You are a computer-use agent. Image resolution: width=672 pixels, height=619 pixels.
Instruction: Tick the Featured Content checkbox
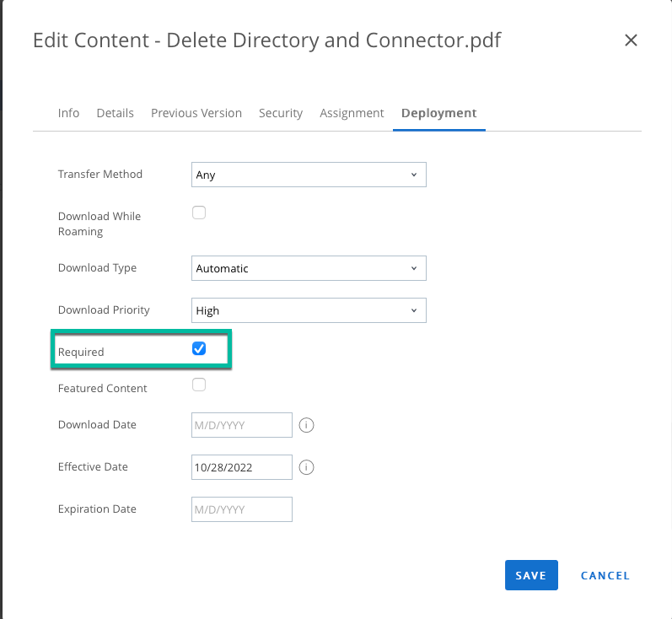coord(199,385)
